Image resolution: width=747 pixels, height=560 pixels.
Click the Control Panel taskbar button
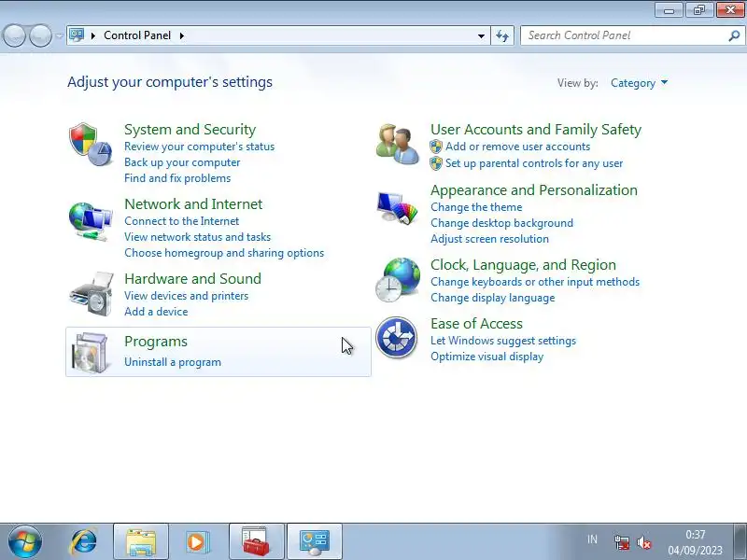click(315, 541)
